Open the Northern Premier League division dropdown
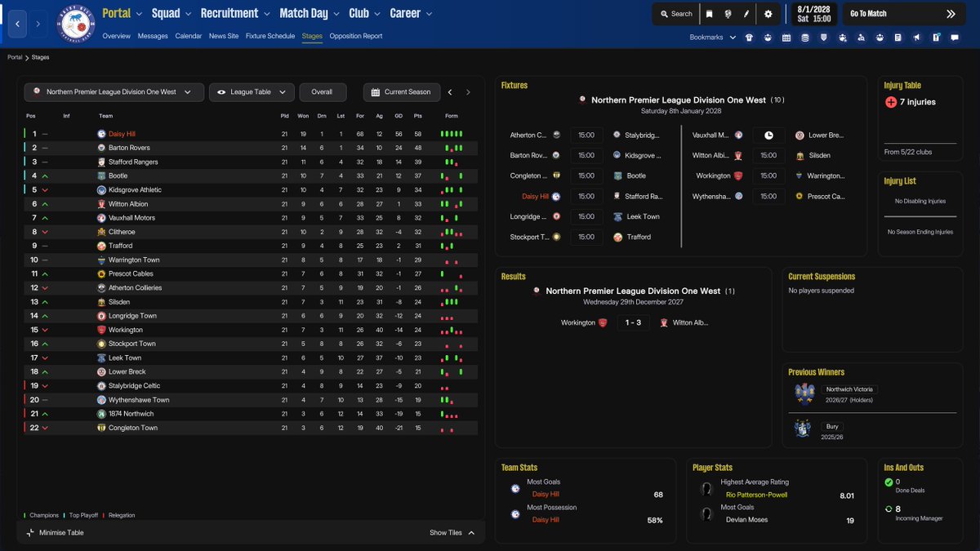 114,92
